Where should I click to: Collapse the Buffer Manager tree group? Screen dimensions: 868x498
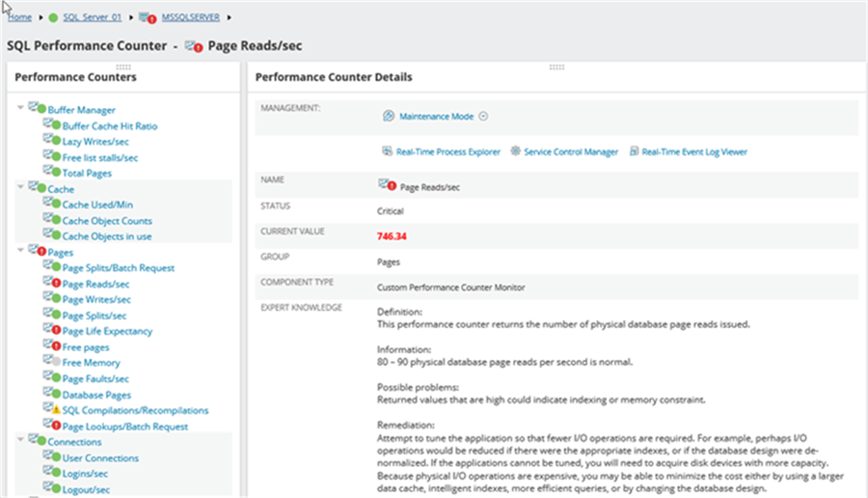click(20, 107)
